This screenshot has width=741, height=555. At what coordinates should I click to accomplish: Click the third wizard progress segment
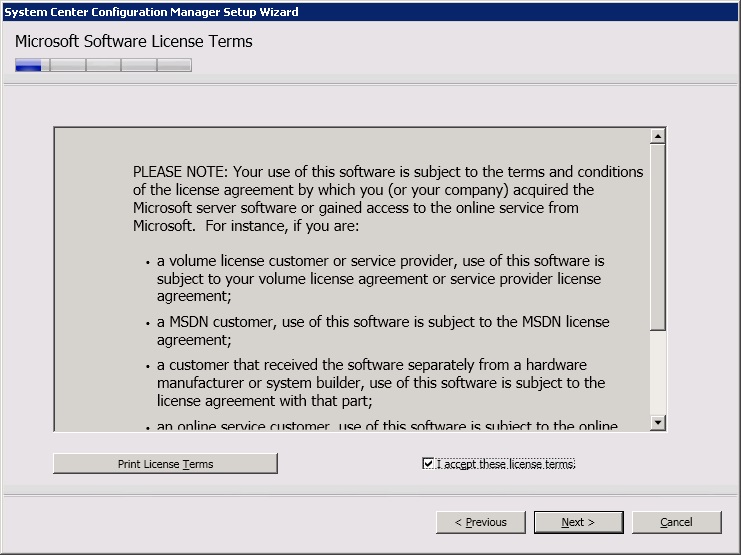click(103, 66)
